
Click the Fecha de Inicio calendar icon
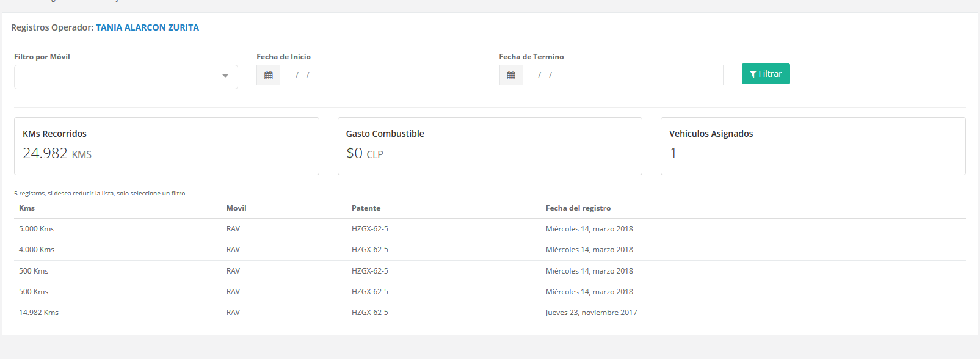click(269, 76)
